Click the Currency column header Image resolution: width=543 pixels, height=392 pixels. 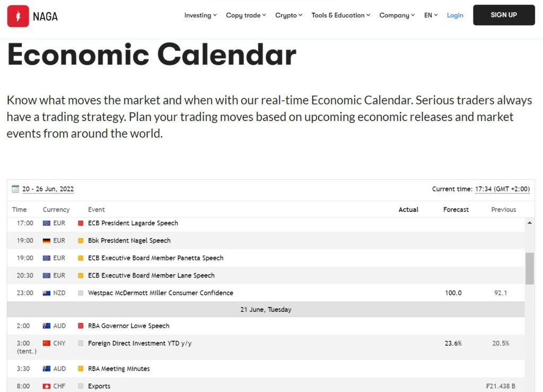pyautogui.click(x=56, y=210)
